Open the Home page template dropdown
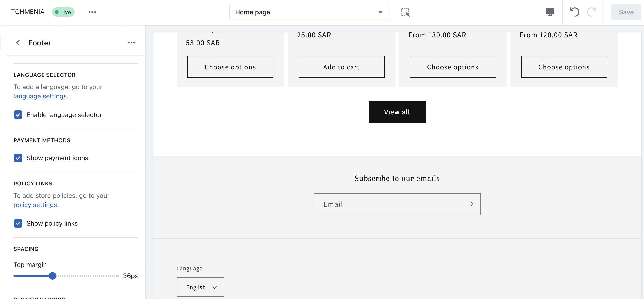Image resolution: width=644 pixels, height=299 pixels. point(309,12)
